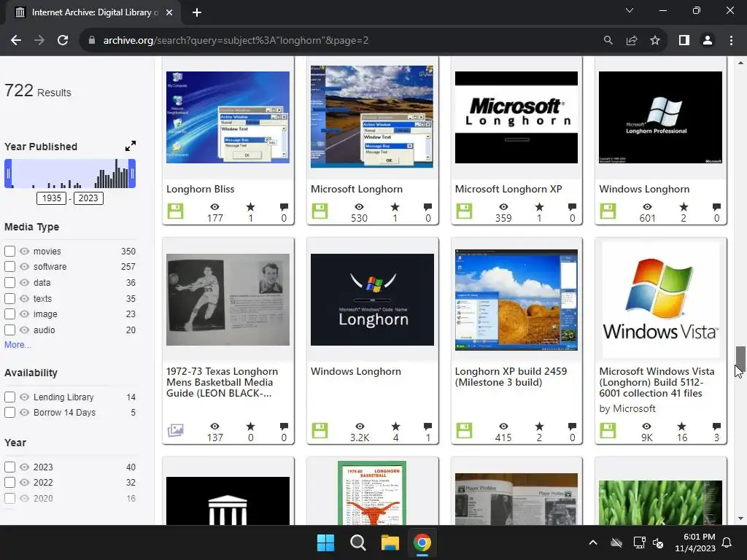Click the end year 2023 field
Screen dimensions: 747x560
pyautogui.click(x=88, y=198)
